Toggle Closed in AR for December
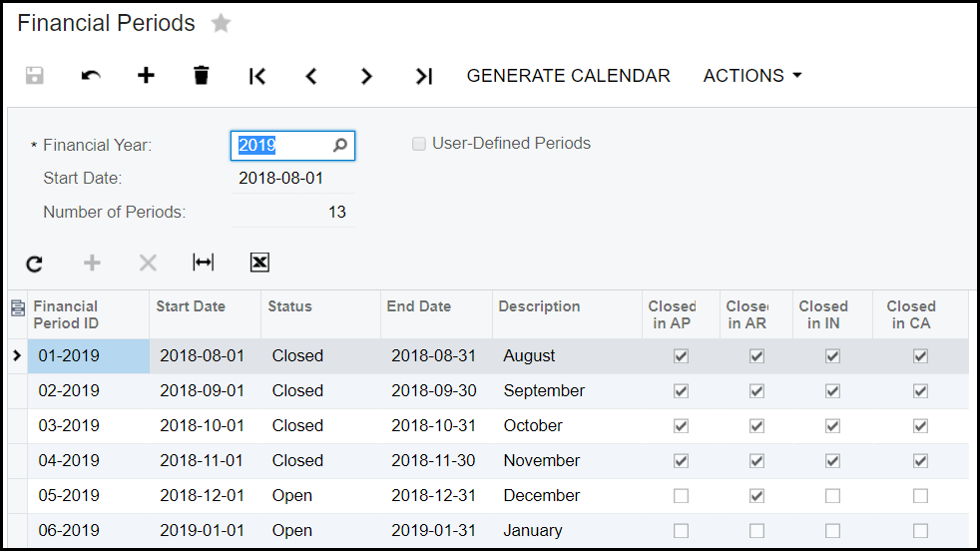The width and height of the screenshot is (980, 551). point(756,496)
